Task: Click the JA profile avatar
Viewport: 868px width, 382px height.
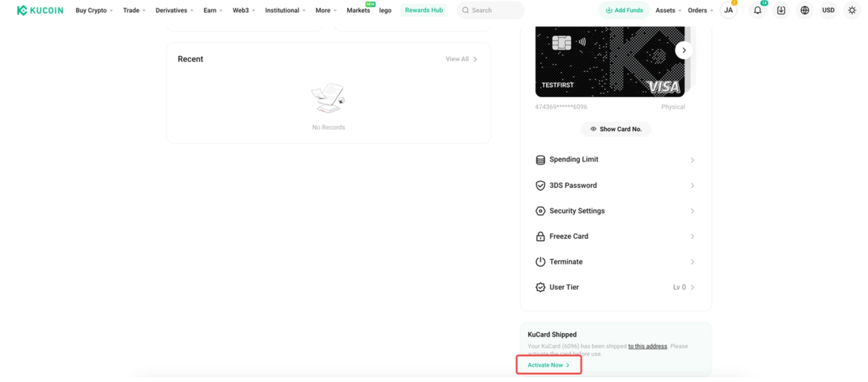Action: pyautogui.click(x=728, y=10)
